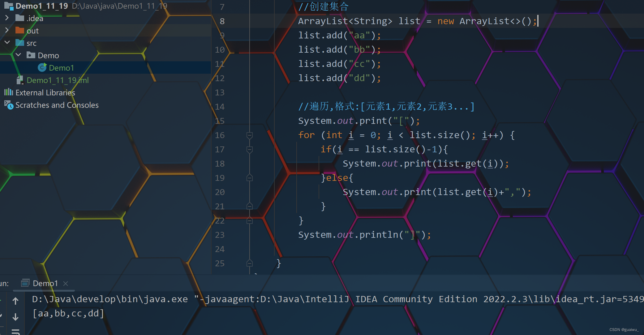This screenshot has height=335, width=644.
Task: Toggle the soft-wrap icon in console
Action: pos(15,332)
